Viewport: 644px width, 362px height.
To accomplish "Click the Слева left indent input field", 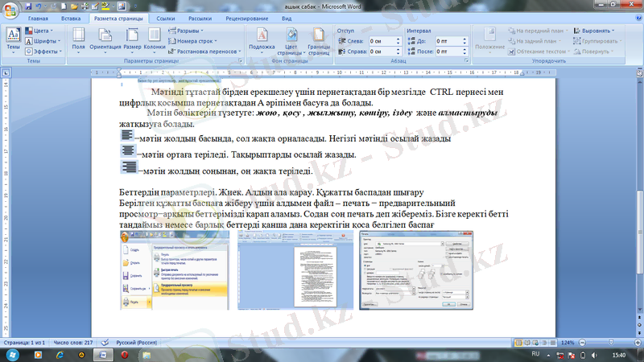I will pos(384,40).
